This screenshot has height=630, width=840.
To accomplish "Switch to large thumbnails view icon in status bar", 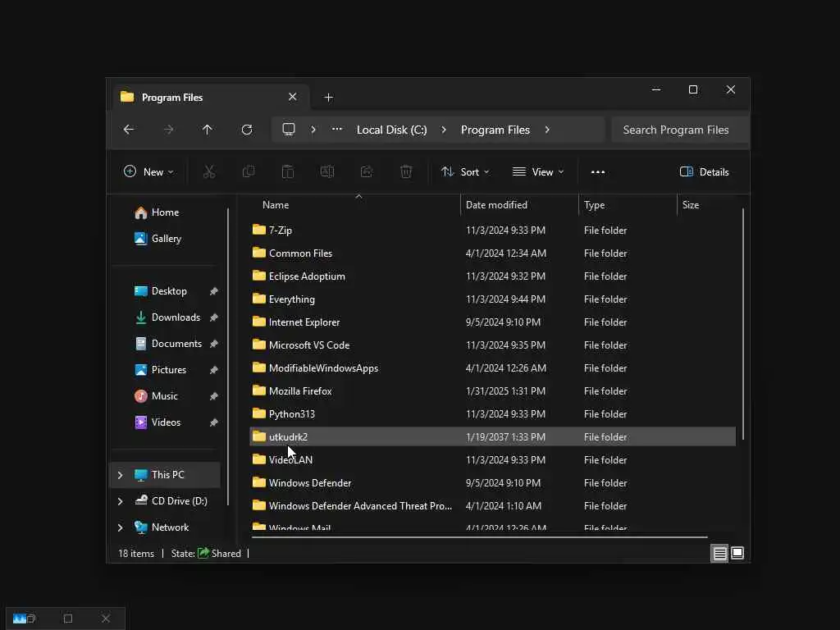I will pos(737,553).
